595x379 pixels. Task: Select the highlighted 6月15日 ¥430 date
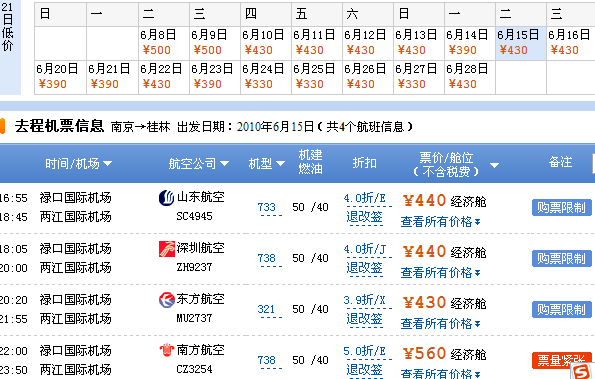[x=521, y=43]
